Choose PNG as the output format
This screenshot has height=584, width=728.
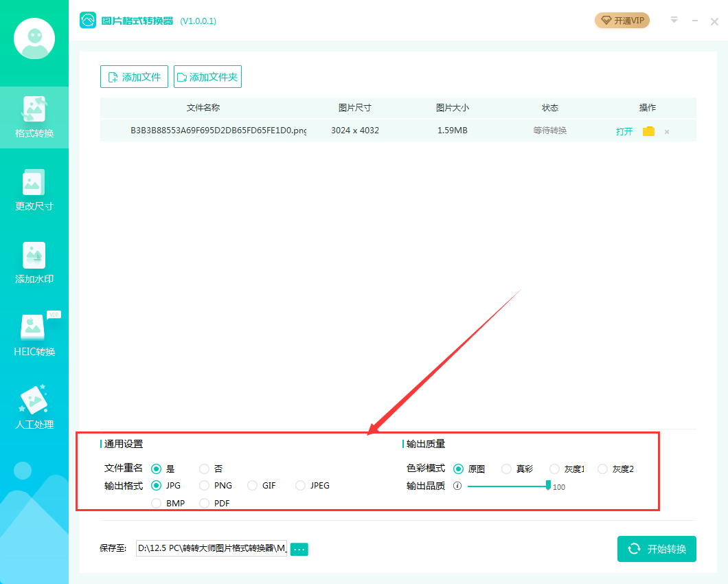[x=204, y=486]
